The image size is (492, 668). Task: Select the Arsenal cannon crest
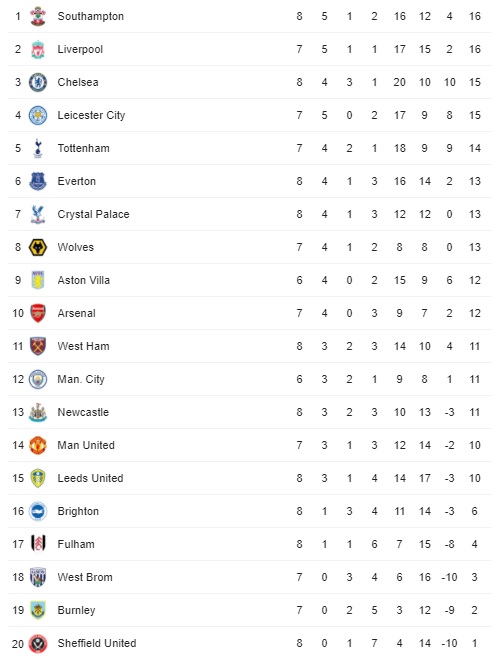[37, 313]
